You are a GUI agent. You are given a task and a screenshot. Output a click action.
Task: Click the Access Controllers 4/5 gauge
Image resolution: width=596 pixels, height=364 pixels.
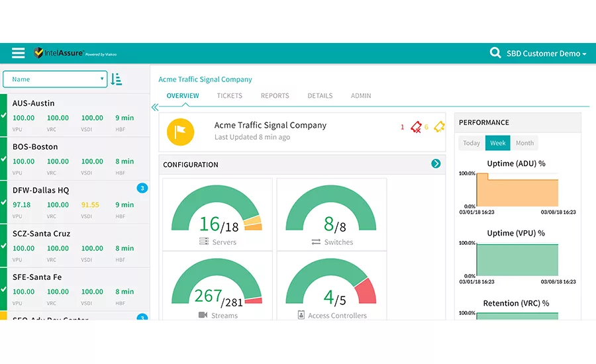pyautogui.click(x=331, y=282)
